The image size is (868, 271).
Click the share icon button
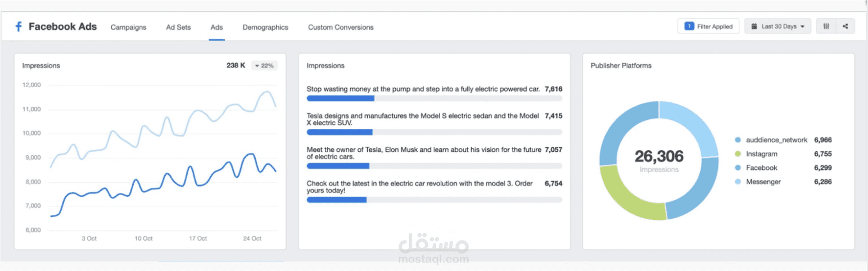pyautogui.click(x=845, y=26)
